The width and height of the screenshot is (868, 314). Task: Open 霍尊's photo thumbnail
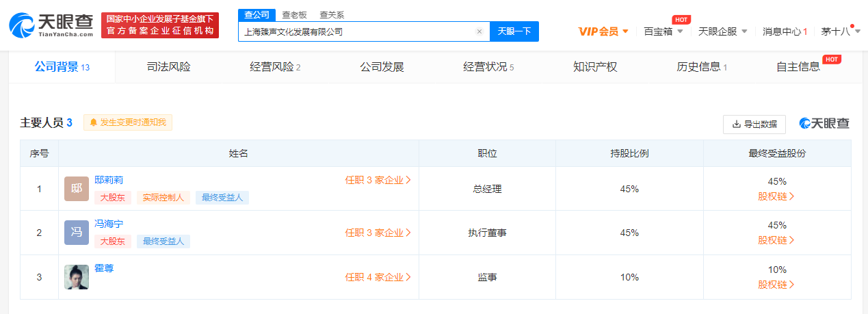77,277
